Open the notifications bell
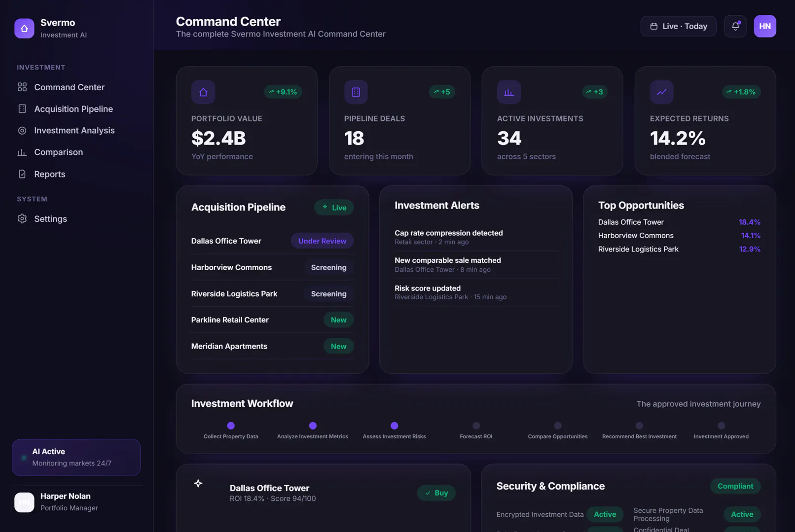Screen dimensions: 795x532 (x=735, y=26)
